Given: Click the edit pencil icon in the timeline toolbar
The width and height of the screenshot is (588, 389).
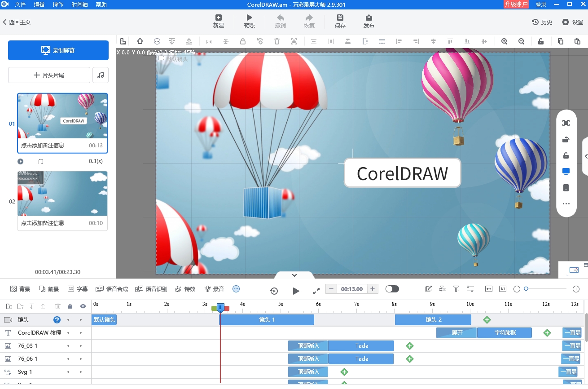Looking at the screenshot, I should click(429, 289).
